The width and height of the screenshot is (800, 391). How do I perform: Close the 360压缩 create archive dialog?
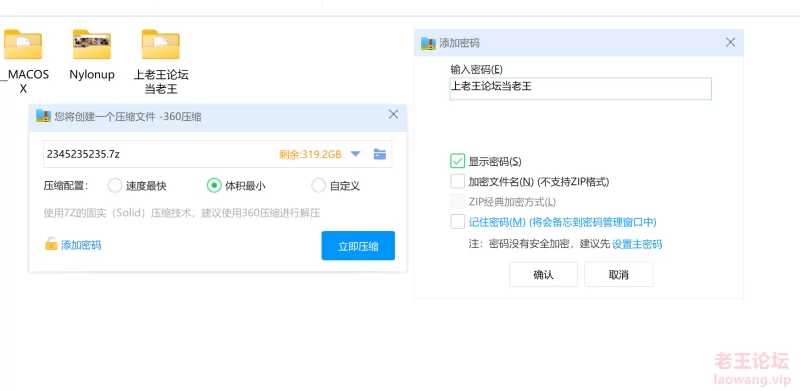pos(393,114)
